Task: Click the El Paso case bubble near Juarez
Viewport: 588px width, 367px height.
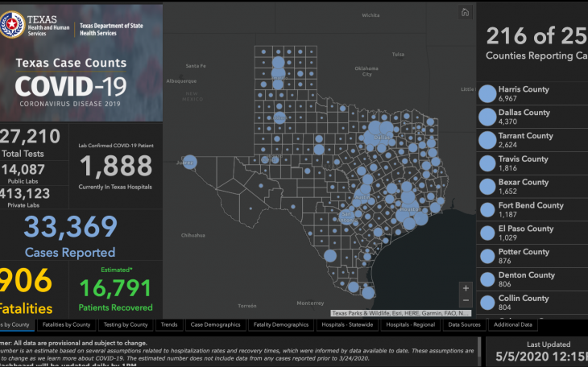Action: tap(189, 160)
